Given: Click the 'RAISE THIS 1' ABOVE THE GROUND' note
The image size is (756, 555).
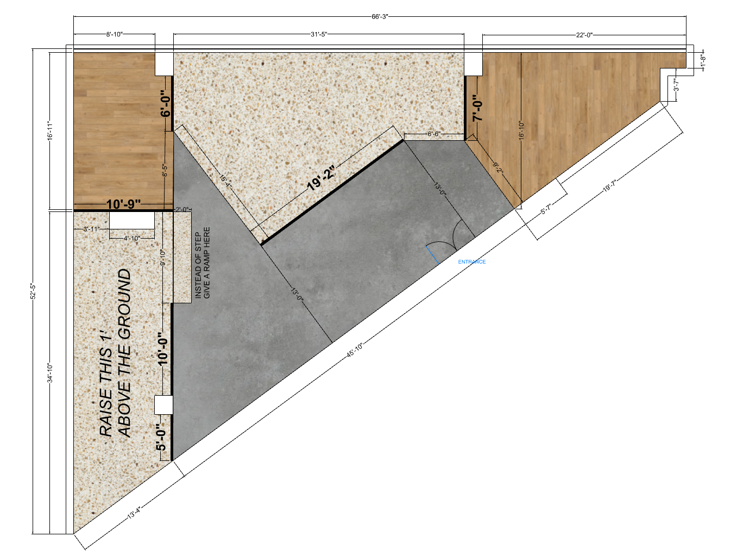Looking at the screenshot, I should 116,353.
